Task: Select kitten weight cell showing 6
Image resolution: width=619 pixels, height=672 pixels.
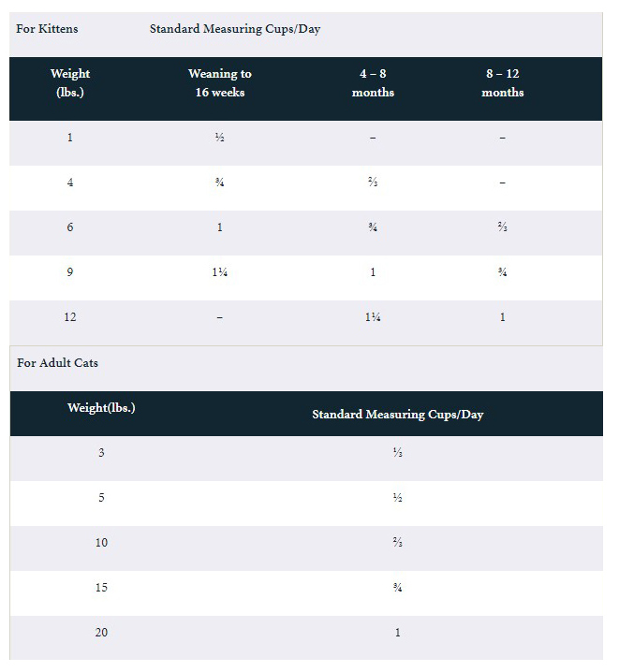Action: [70, 227]
